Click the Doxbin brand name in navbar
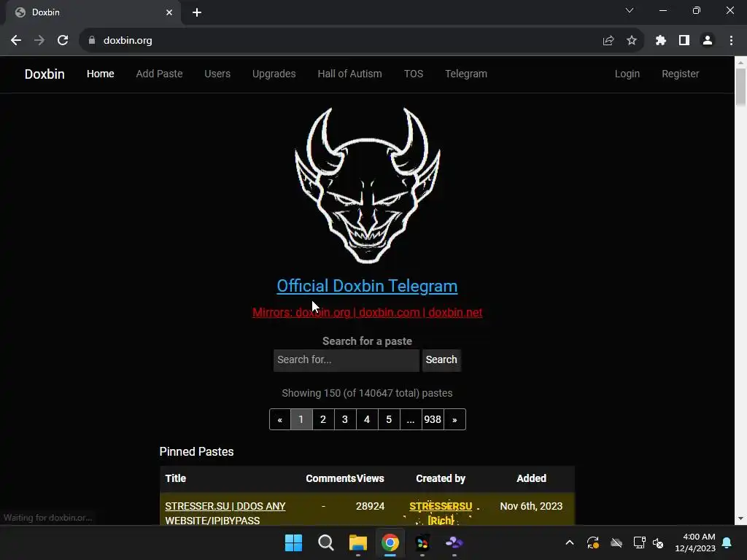This screenshot has width=747, height=560. point(44,74)
